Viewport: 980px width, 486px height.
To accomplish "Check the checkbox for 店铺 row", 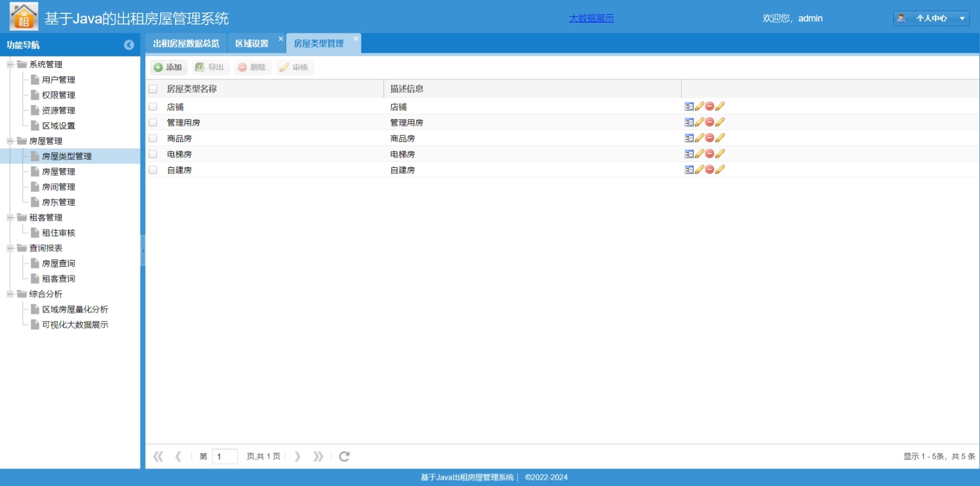I will (153, 107).
